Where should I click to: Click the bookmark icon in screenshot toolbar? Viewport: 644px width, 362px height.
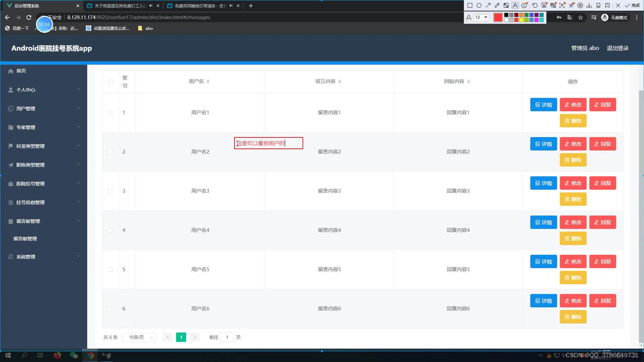[x=607, y=5]
